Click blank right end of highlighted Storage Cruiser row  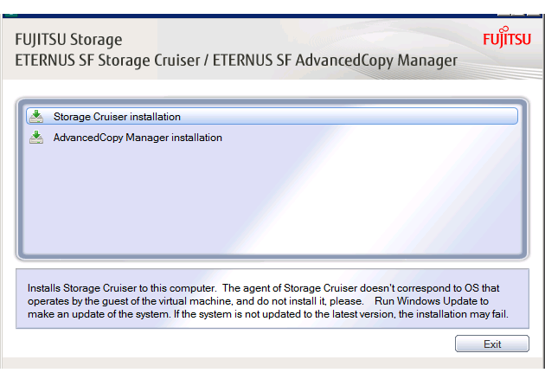(x=452, y=116)
